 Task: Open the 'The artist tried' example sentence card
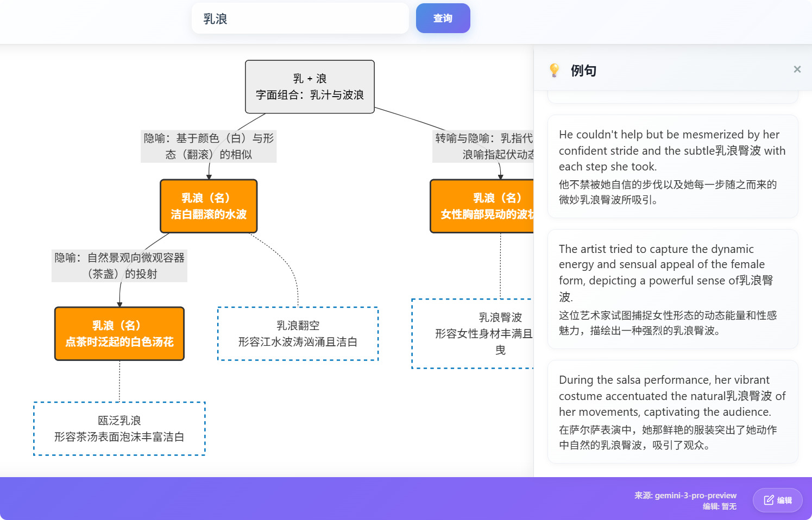pos(672,289)
